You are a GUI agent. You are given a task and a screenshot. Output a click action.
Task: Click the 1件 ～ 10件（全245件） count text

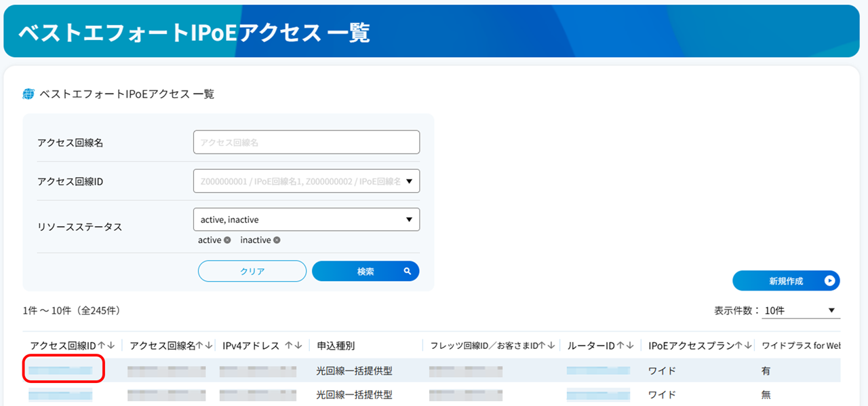[x=71, y=311]
